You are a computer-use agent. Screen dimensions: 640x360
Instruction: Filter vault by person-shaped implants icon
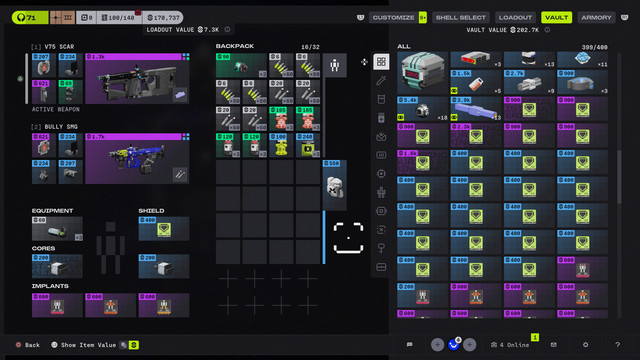click(381, 192)
